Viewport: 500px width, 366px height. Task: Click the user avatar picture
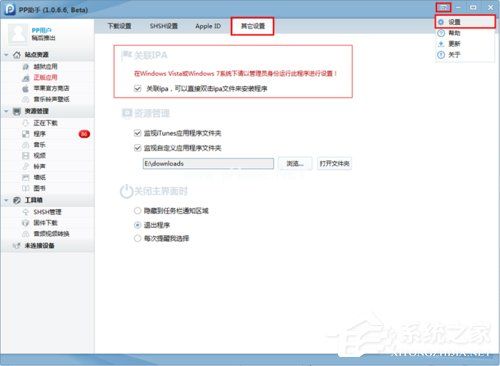[x=18, y=33]
